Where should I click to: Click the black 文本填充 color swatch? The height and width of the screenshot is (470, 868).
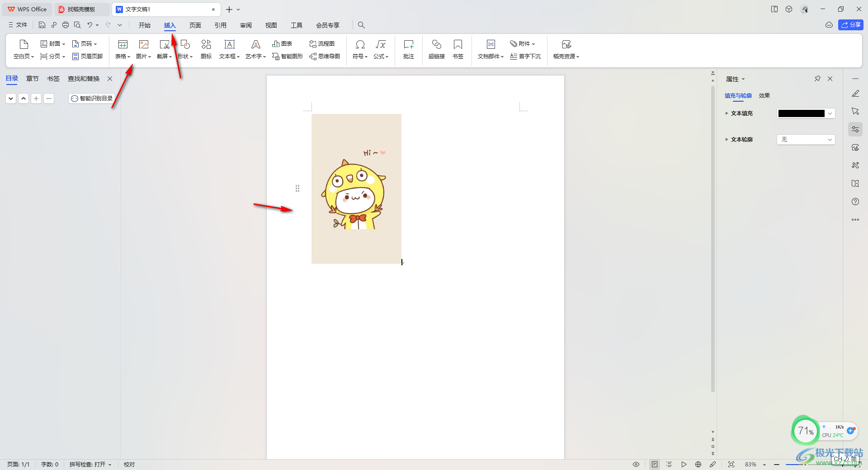(x=802, y=113)
